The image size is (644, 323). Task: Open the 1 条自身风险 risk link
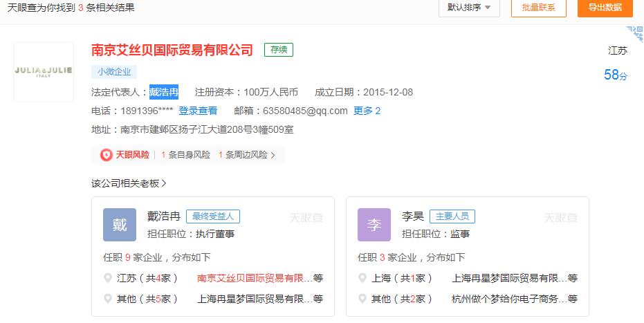[185, 155]
